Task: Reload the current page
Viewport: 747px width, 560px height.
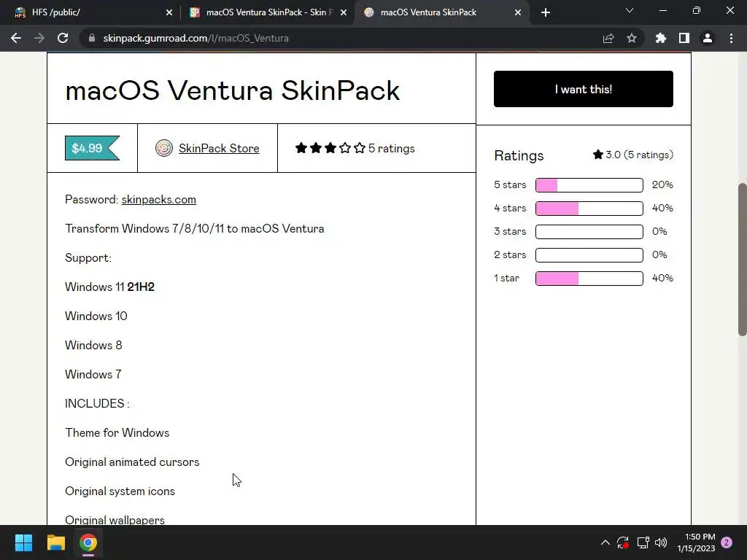Action: point(63,38)
